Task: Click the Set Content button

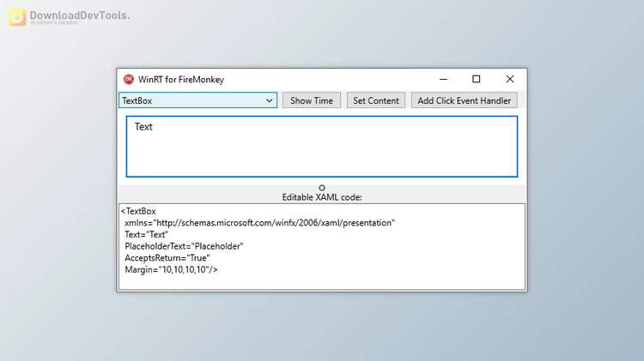Action: click(376, 100)
